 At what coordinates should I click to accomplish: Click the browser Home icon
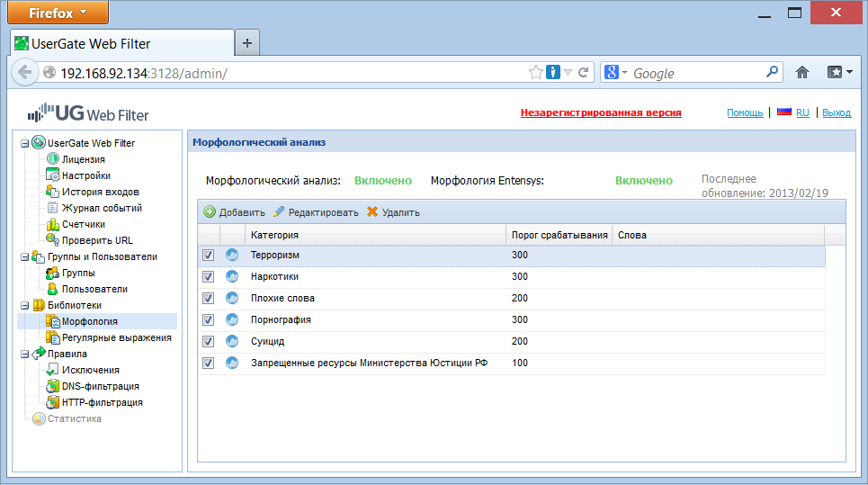[802, 73]
